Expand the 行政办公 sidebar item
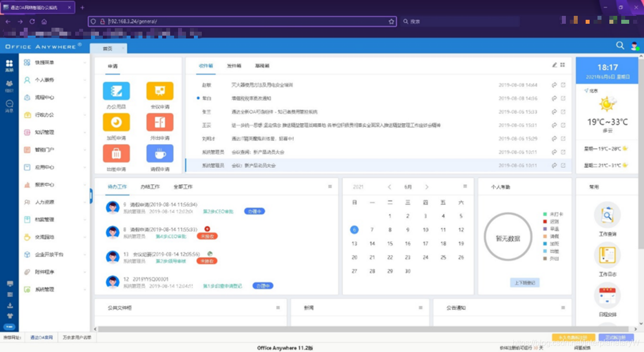This screenshot has height=352, width=644. point(54,115)
